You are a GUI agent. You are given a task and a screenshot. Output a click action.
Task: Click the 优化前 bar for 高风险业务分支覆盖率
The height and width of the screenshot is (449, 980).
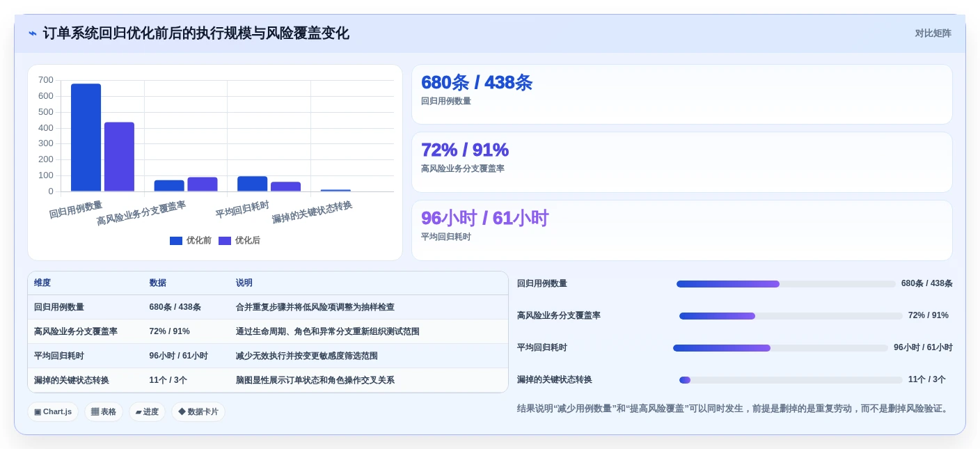point(169,186)
